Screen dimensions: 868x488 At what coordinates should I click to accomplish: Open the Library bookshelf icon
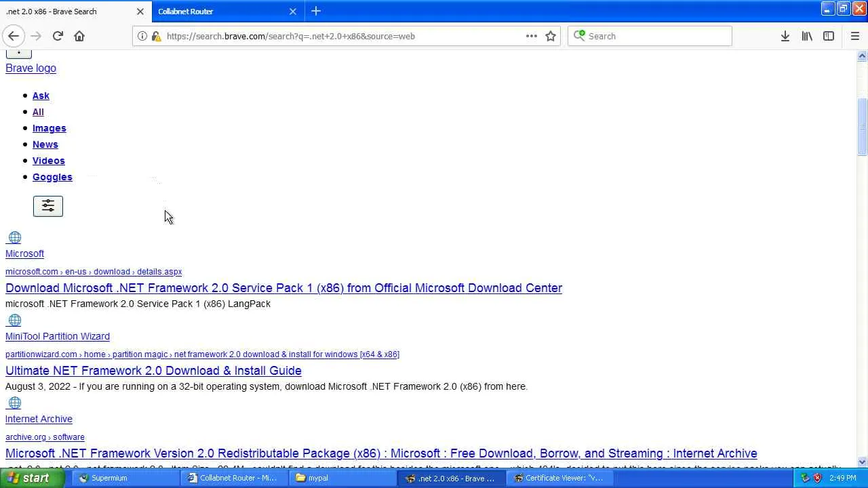807,36
